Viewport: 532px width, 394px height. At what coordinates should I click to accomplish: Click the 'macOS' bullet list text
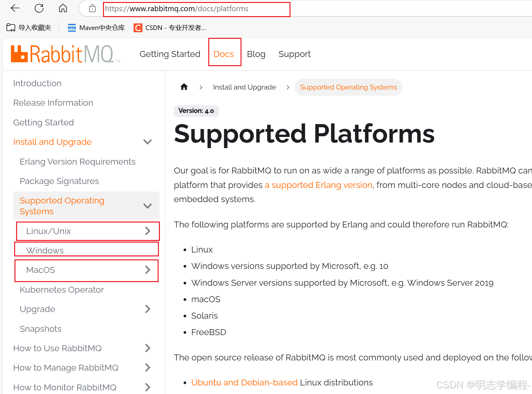206,299
